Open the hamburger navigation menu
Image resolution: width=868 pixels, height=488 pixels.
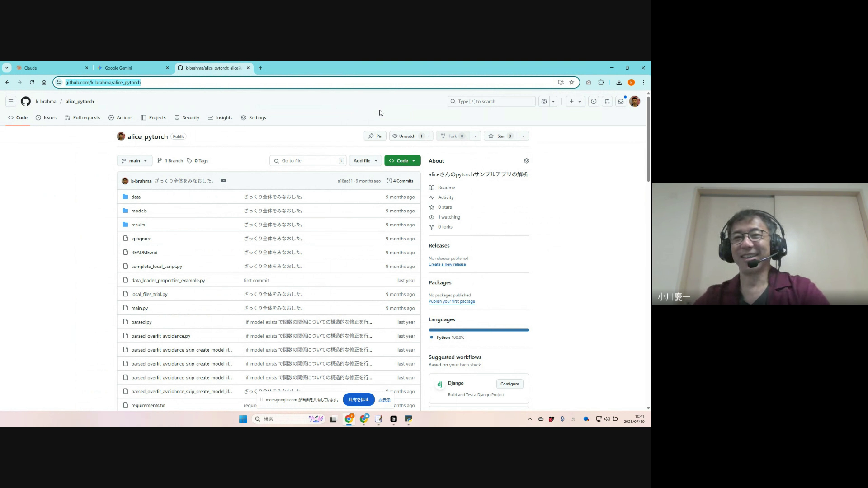[x=11, y=101]
